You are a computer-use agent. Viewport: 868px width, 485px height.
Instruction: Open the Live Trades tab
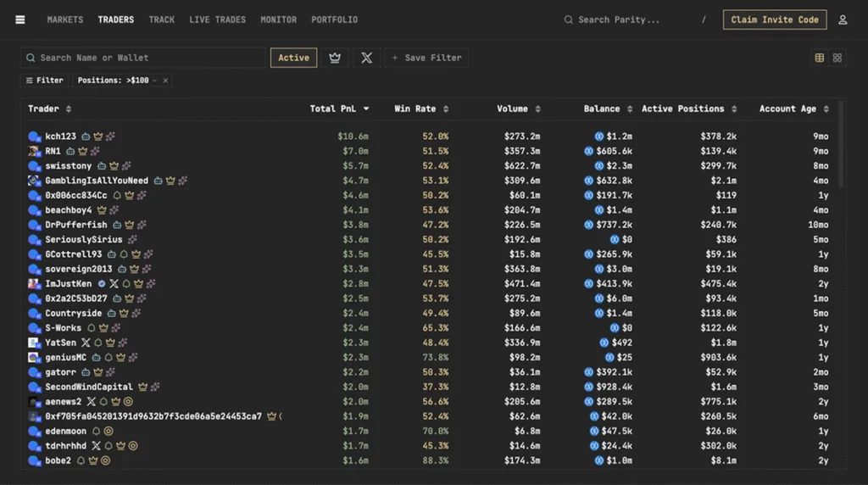pos(217,20)
